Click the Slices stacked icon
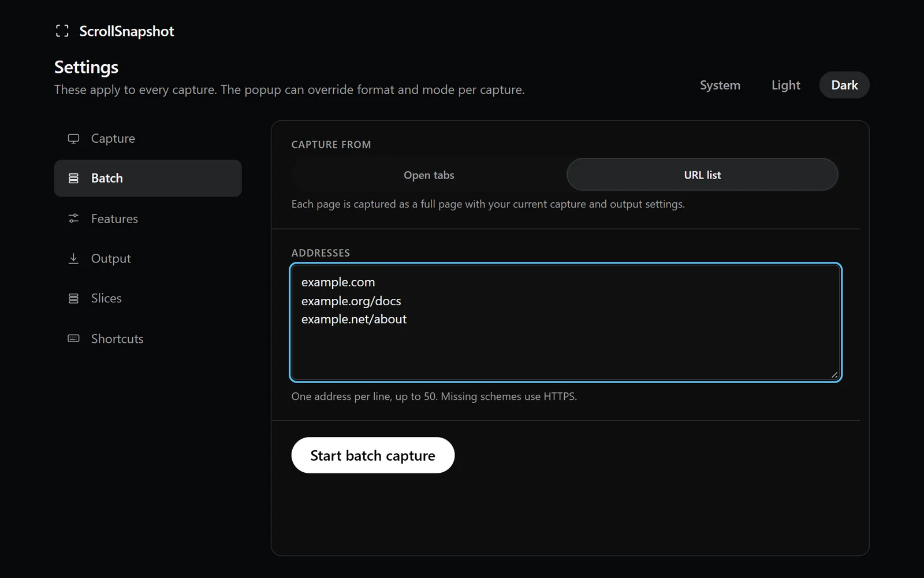924x578 pixels. tap(73, 298)
